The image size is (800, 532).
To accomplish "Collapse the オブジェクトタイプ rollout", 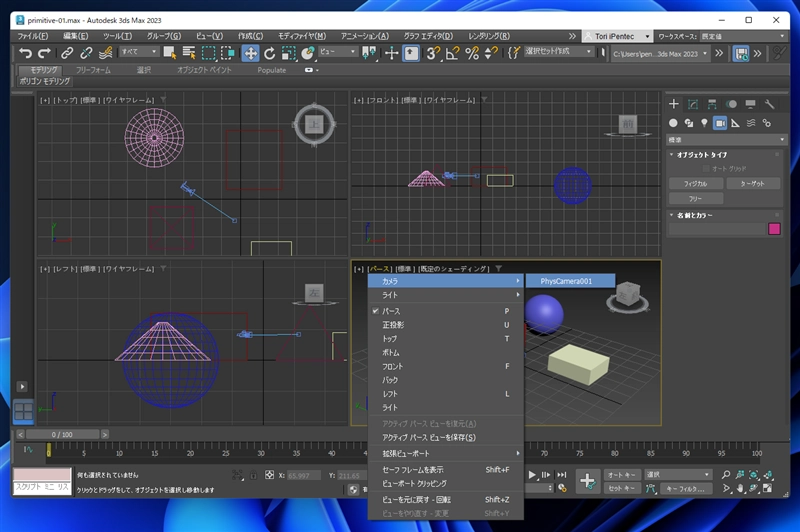I will pos(703,155).
